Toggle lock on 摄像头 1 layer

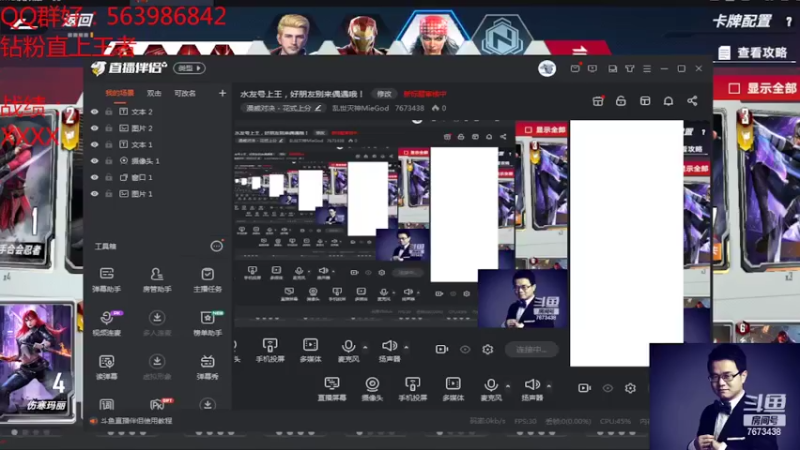tap(109, 161)
